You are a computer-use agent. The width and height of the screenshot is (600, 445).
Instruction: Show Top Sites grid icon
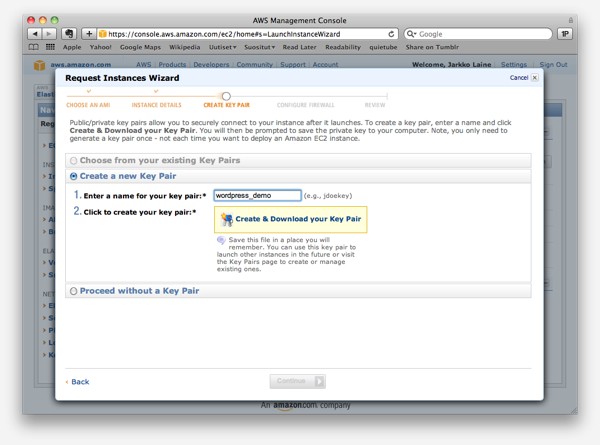[50, 47]
